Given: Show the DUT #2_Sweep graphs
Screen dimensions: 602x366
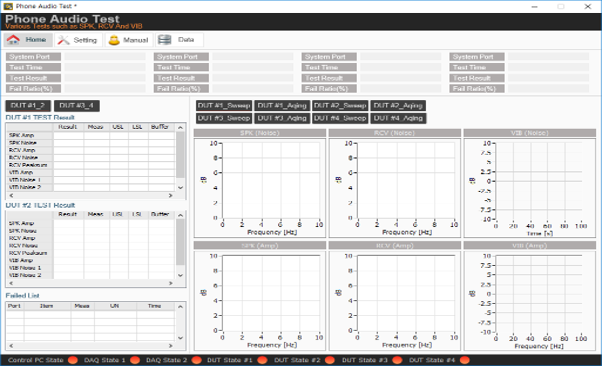Looking at the screenshot, I should click(x=340, y=106).
